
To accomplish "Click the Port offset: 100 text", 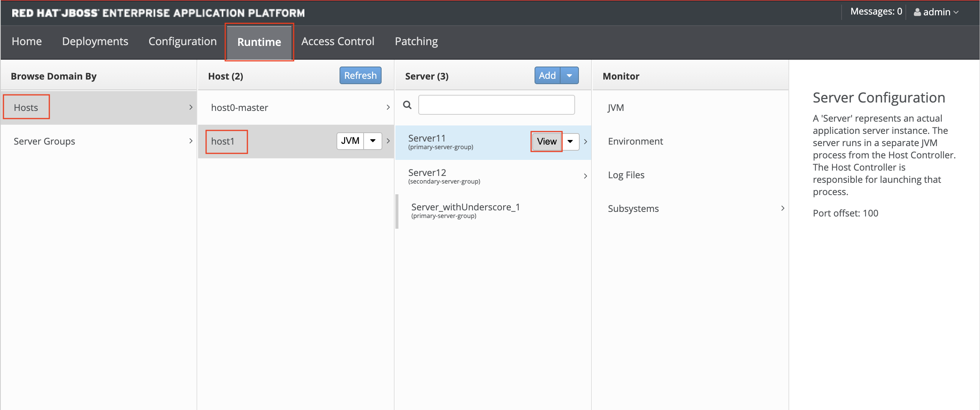I will [845, 213].
